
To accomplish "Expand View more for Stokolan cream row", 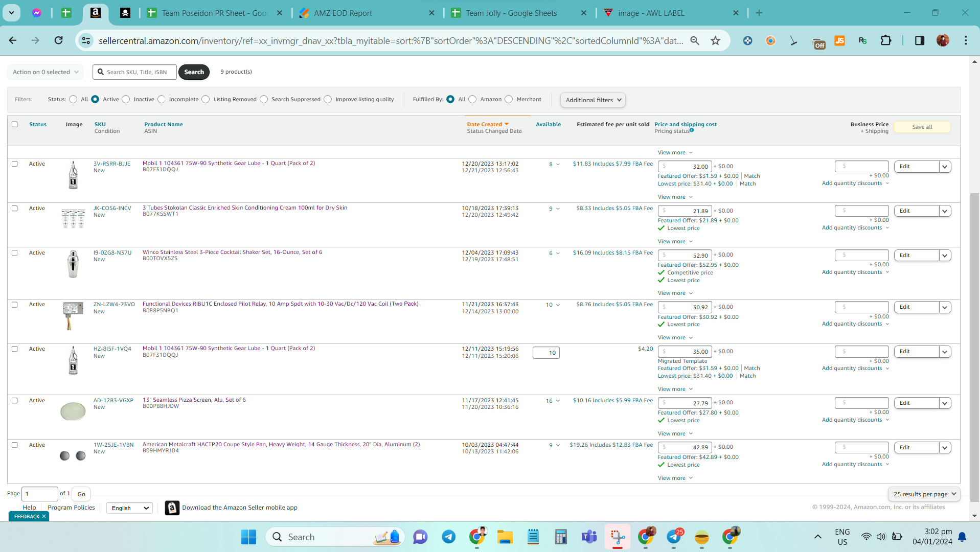I will 675,241.
